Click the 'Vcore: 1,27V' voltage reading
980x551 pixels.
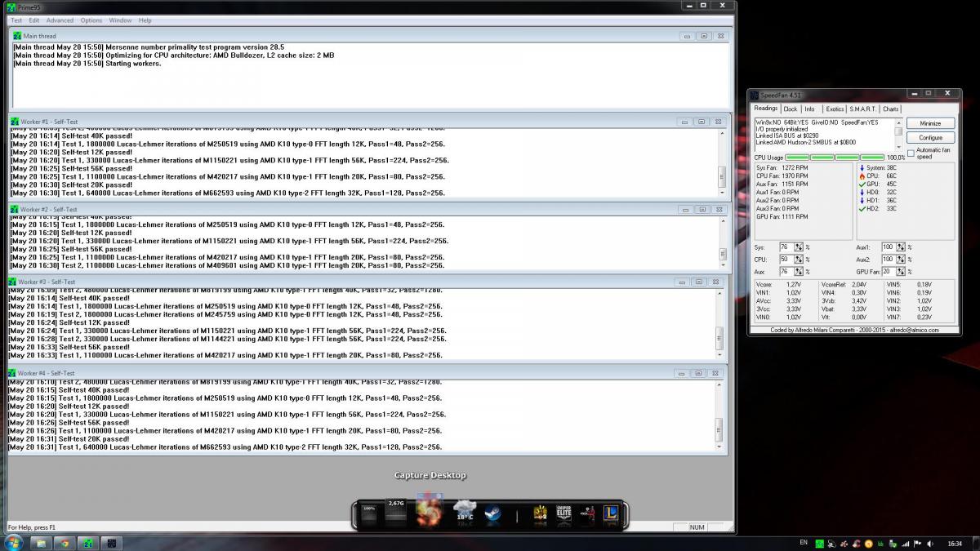(x=778, y=285)
